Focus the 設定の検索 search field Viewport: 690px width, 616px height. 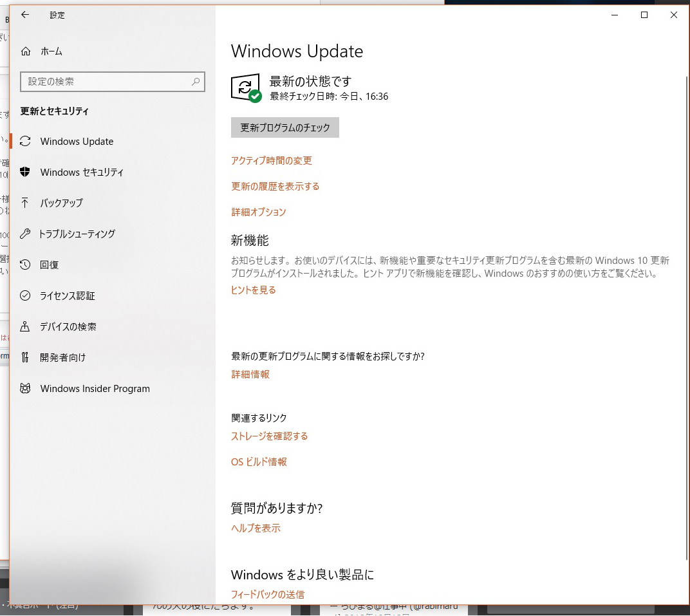[113, 82]
